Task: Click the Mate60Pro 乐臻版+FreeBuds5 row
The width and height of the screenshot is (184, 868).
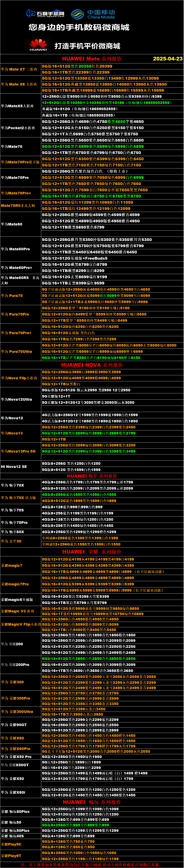Action: click(x=112, y=258)
